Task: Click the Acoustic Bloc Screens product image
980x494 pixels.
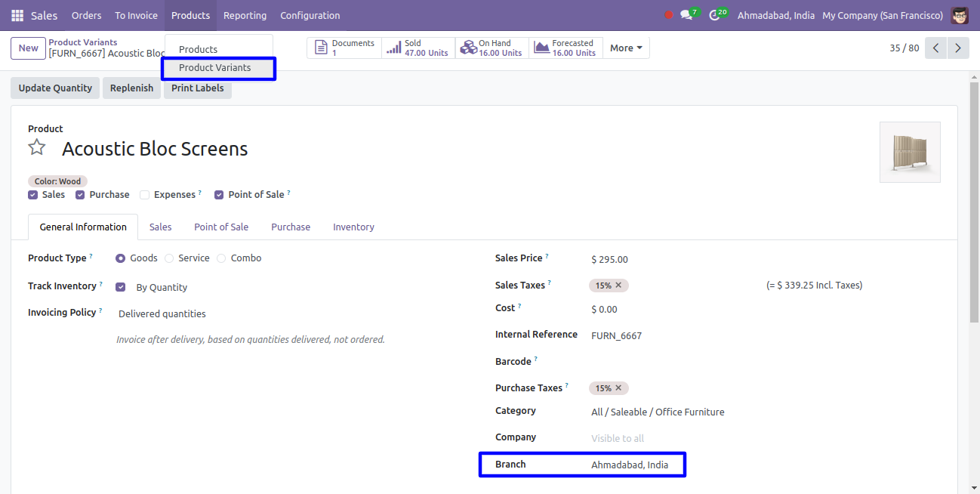Action: [x=910, y=152]
